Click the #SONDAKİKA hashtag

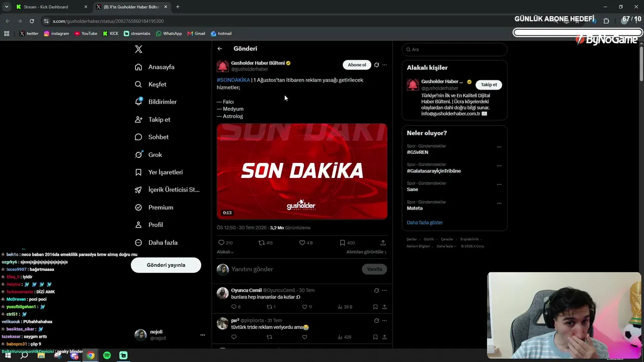click(233, 80)
